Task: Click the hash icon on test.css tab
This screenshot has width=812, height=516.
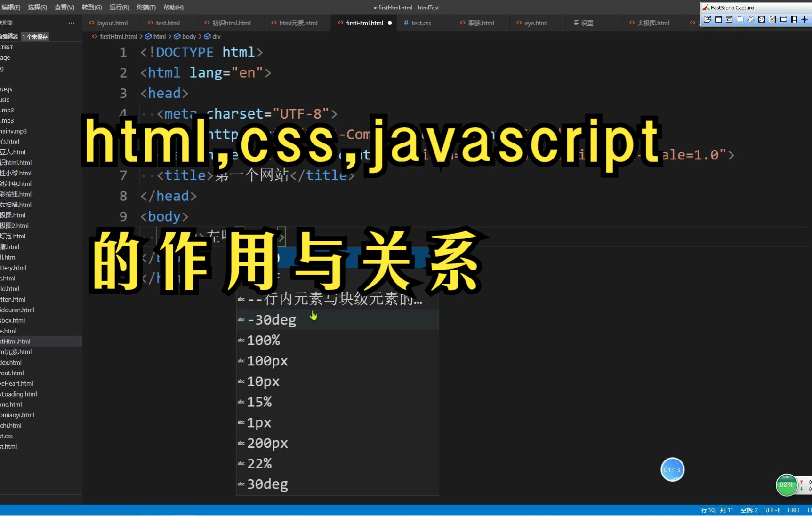Action: pos(406,23)
